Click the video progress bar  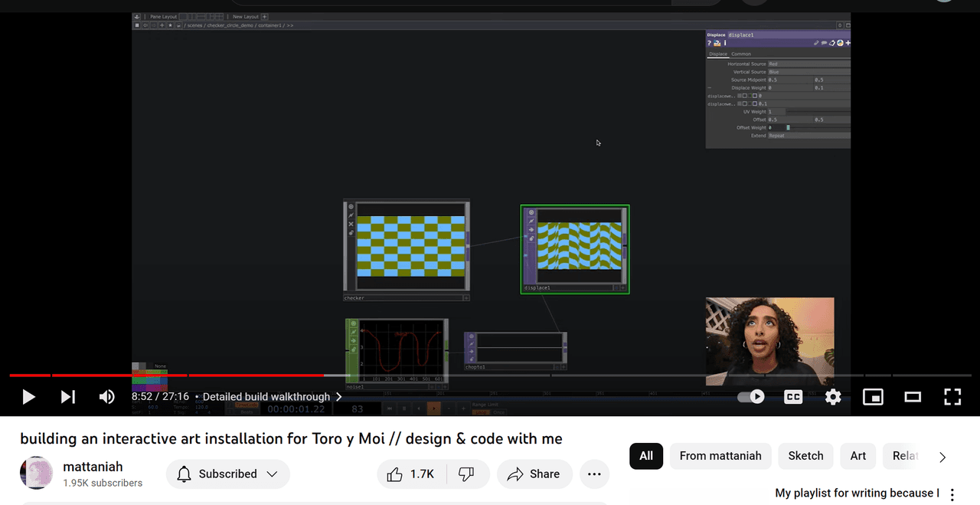pyautogui.click(x=490, y=375)
